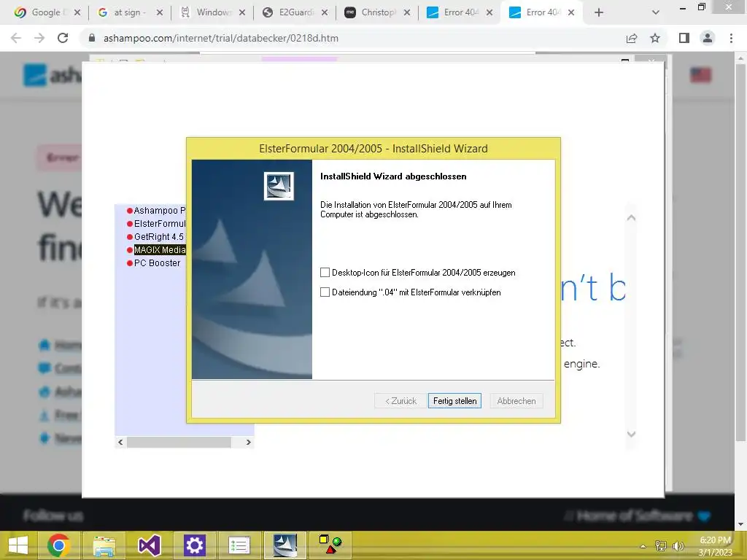Open the checklist app on the taskbar
The width and height of the screenshot is (747, 560).
(x=239, y=545)
